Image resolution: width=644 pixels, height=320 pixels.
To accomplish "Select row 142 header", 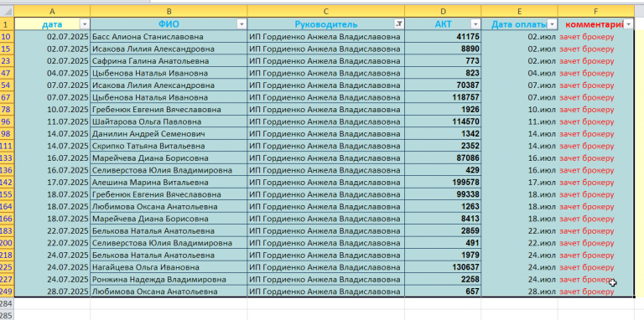I will tap(7, 183).
